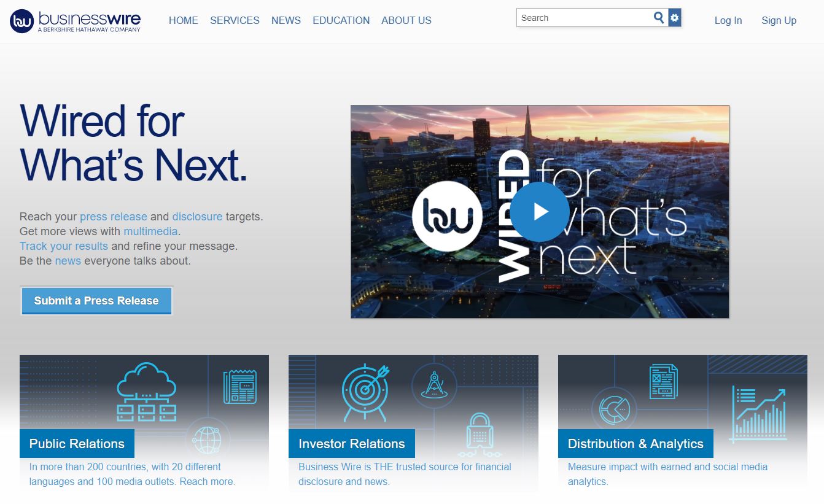Image resolution: width=824 pixels, height=504 pixels.
Task: Open the EDUCATION menu
Action: click(x=341, y=20)
